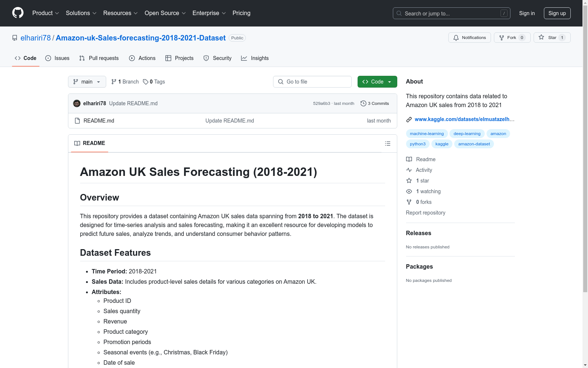588x368 pixels.
Task: Click the repository icon beside elhariri78
Action: (14, 38)
